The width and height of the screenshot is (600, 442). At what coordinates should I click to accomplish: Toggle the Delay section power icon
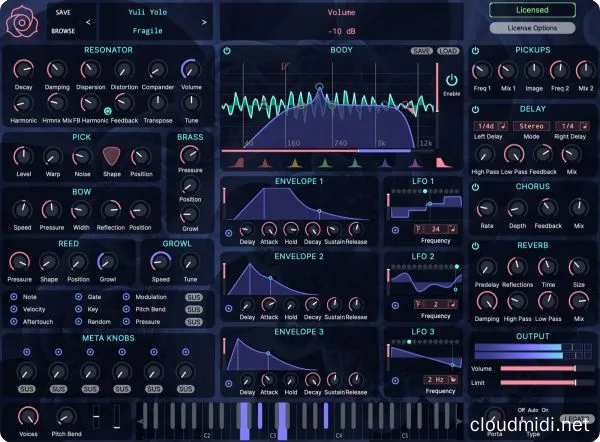475,108
